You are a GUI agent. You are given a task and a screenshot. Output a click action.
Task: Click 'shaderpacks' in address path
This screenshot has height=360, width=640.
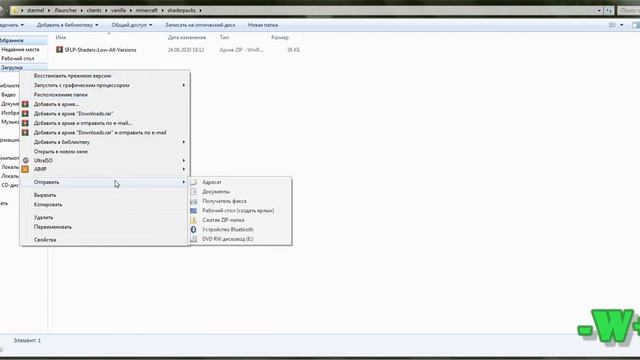pos(182,10)
